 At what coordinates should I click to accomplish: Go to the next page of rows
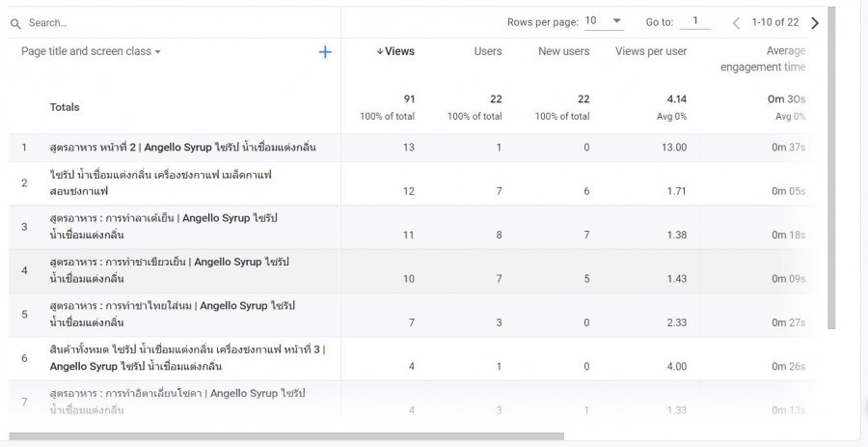[815, 22]
